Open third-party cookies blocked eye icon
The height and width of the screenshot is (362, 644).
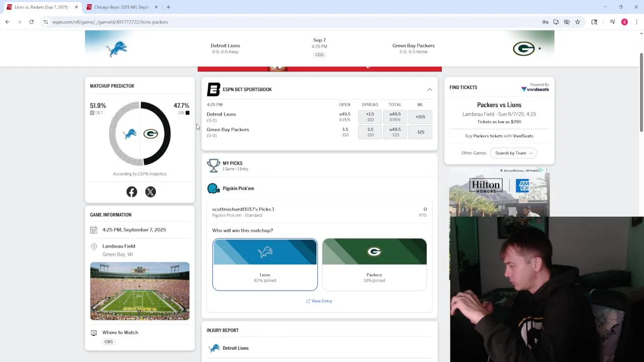[567, 22]
